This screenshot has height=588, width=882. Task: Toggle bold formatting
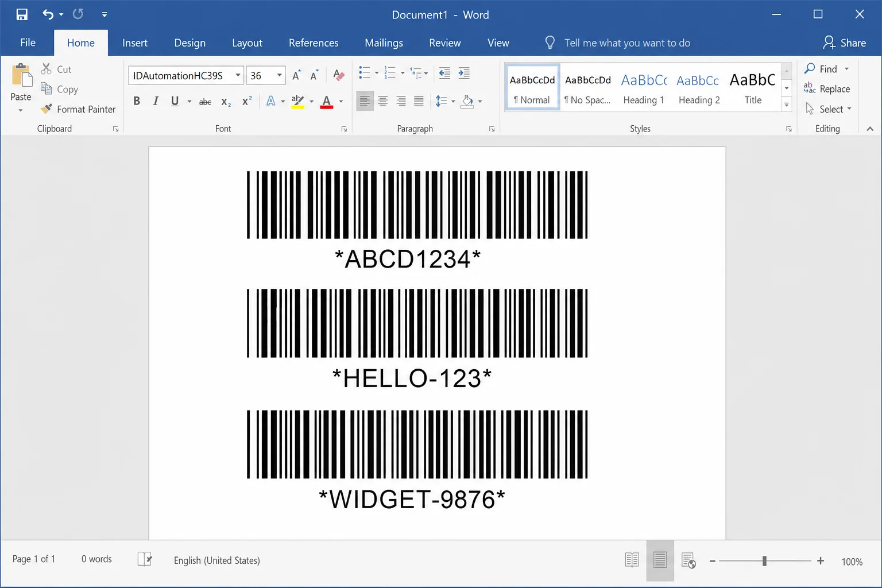click(137, 102)
